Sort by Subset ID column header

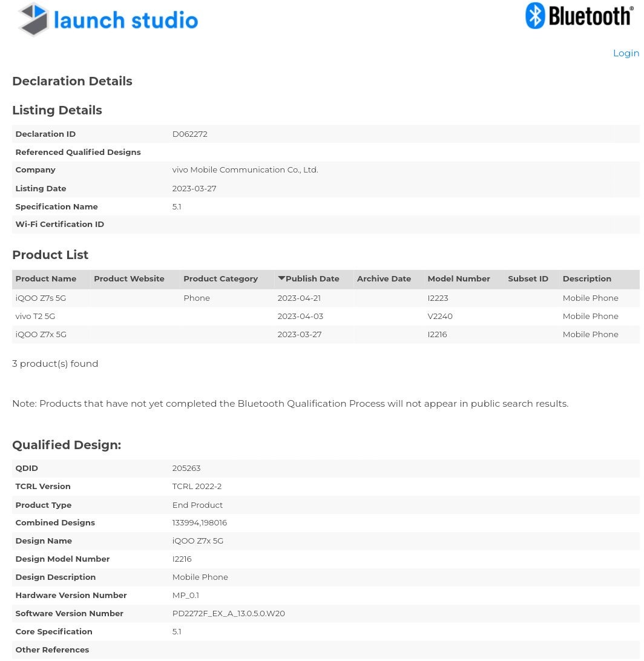pos(528,279)
